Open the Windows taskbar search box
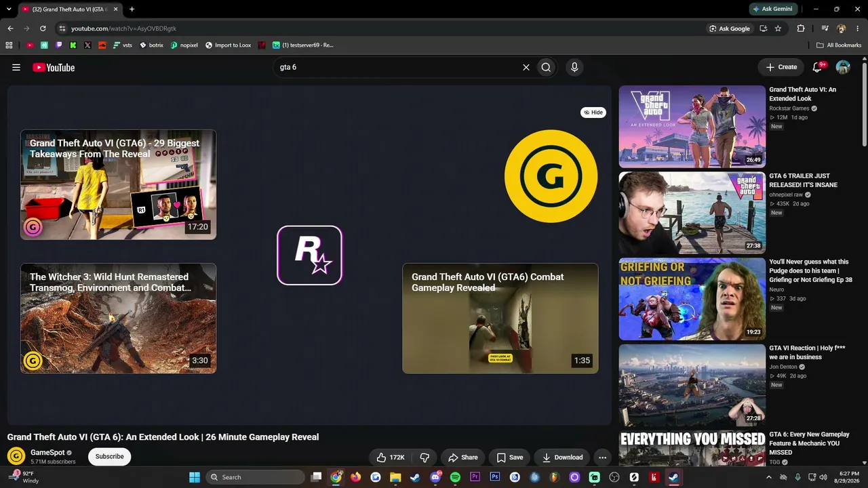Image resolution: width=868 pixels, height=488 pixels. (x=256, y=477)
